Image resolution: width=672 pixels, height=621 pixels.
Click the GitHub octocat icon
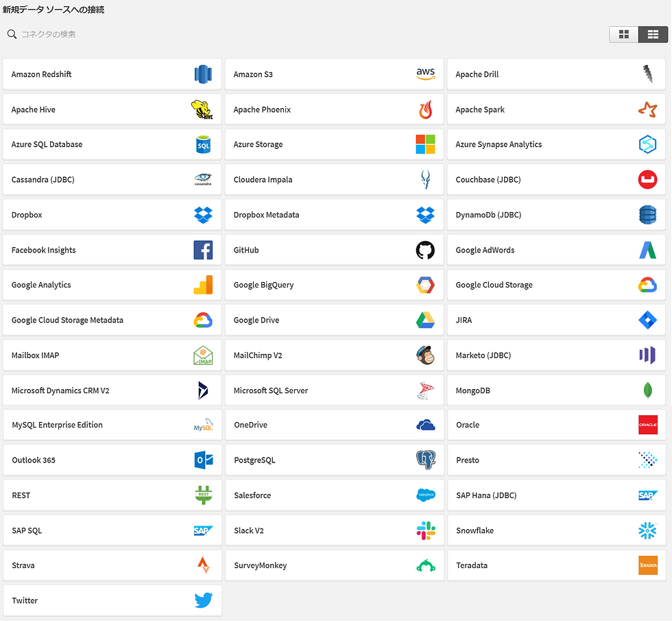coord(426,250)
